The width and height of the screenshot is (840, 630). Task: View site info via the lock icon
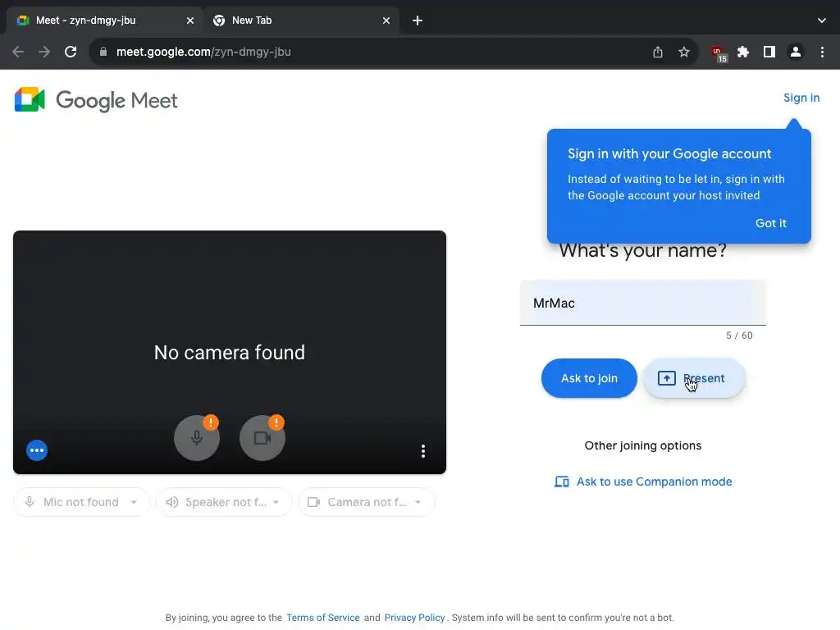coord(103,52)
